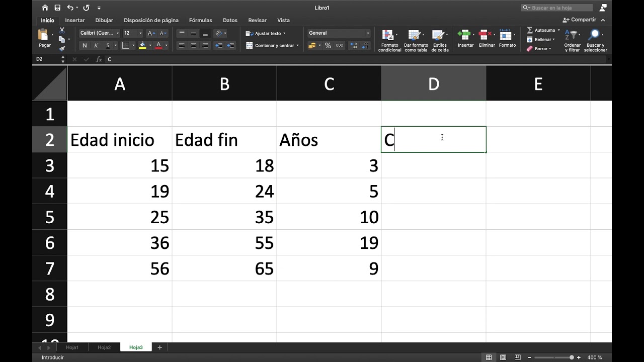This screenshot has height=362, width=644.
Task: Apply red font color A button
Action: [x=159, y=45]
